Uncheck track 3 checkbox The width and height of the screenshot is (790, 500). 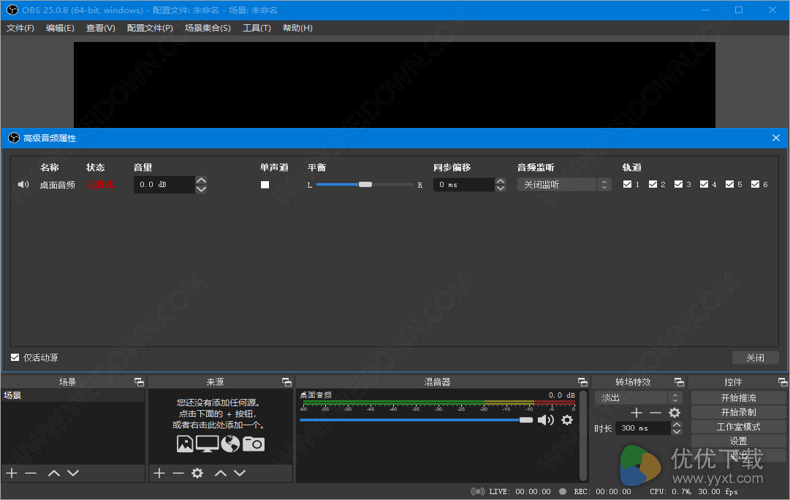[x=679, y=184]
